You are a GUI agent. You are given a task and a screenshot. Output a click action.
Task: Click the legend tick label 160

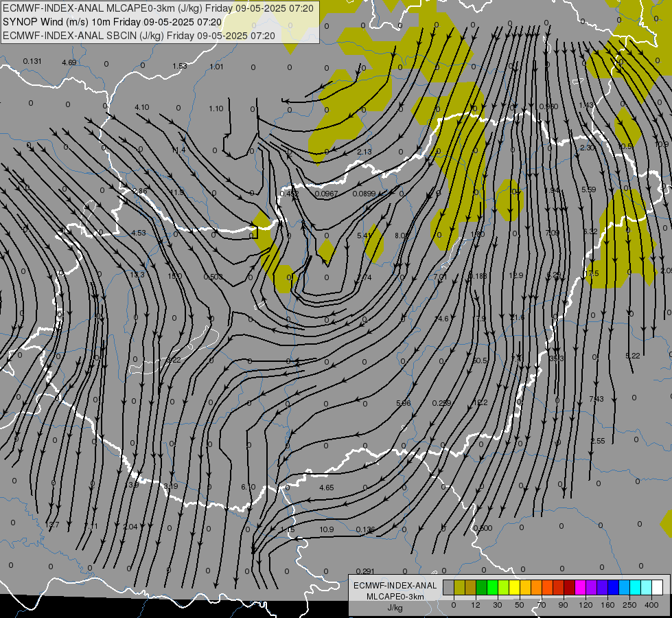[x=607, y=605]
